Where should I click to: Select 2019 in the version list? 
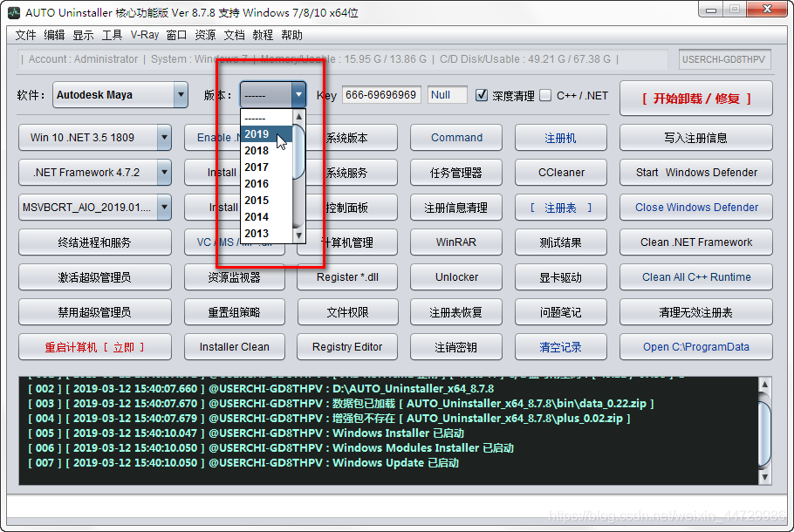257,134
